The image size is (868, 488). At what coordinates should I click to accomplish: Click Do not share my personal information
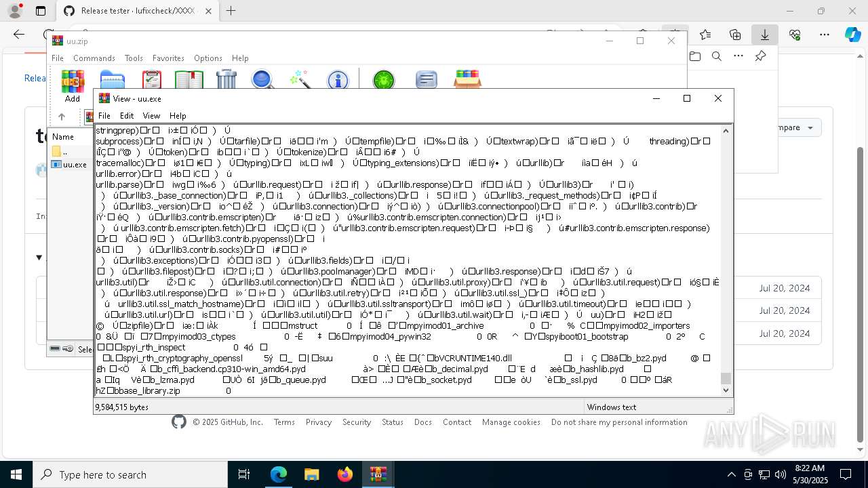click(x=619, y=422)
